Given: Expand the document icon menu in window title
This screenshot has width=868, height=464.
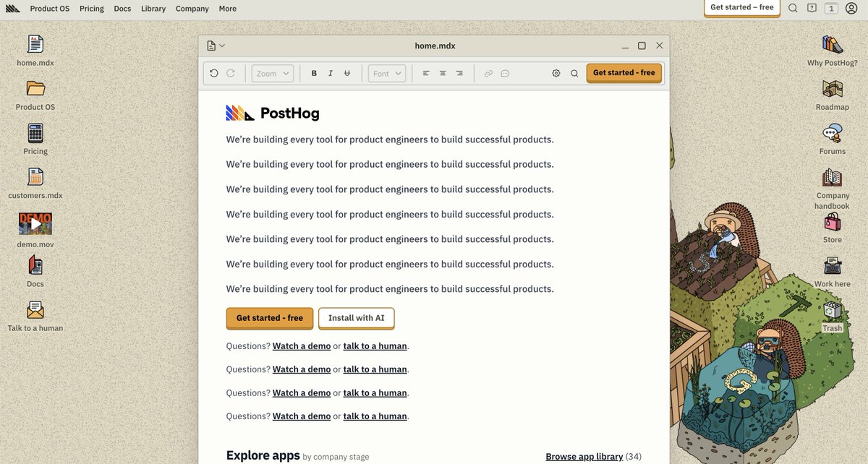Looking at the screenshot, I should 216,46.
